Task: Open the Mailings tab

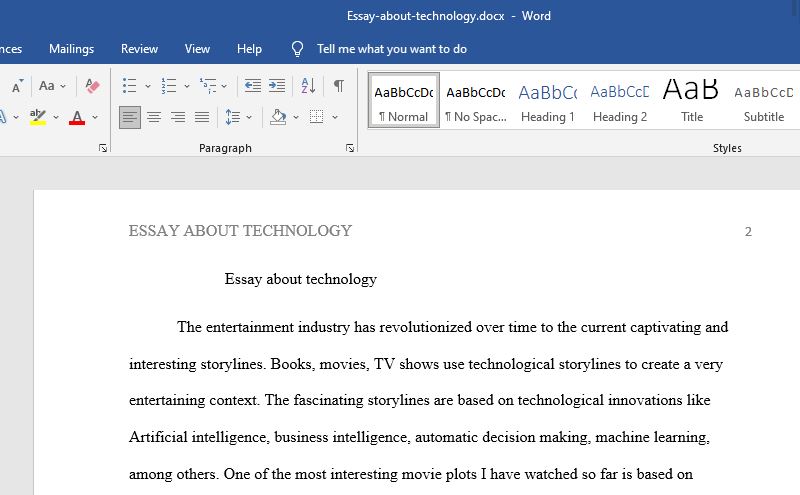Action: click(71, 49)
